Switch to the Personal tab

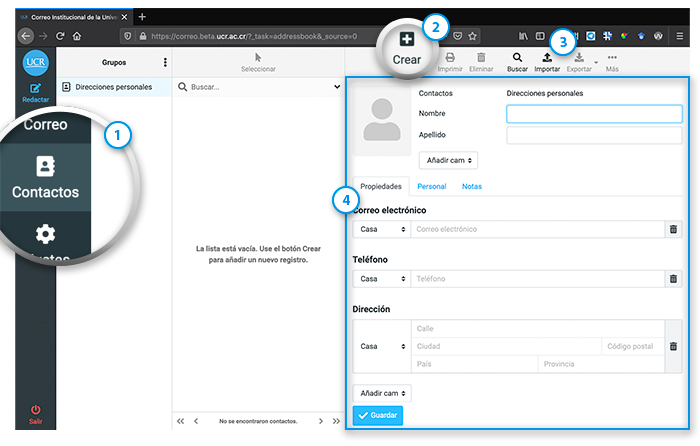[431, 187]
